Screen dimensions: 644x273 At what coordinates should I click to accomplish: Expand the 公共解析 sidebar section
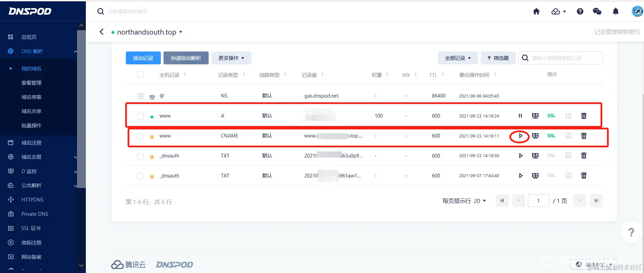point(75,186)
